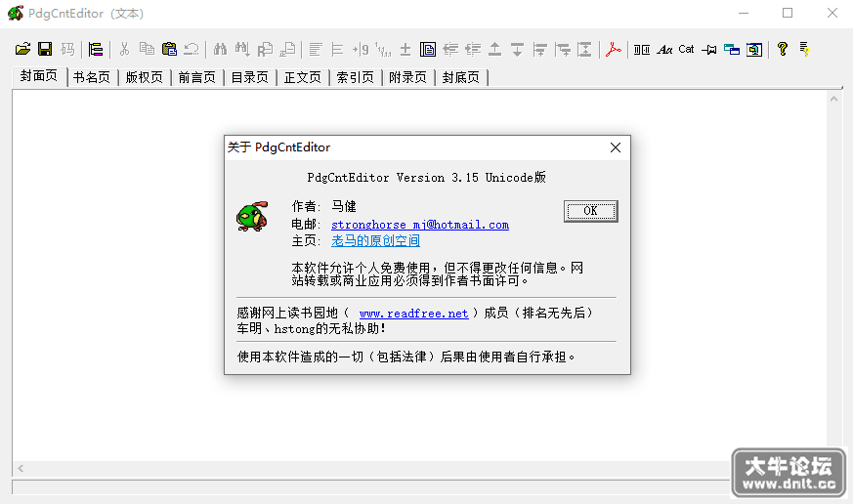The image size is (853, 504).
Task: Click the move-up arrow icon
Action: click(494, 49)
